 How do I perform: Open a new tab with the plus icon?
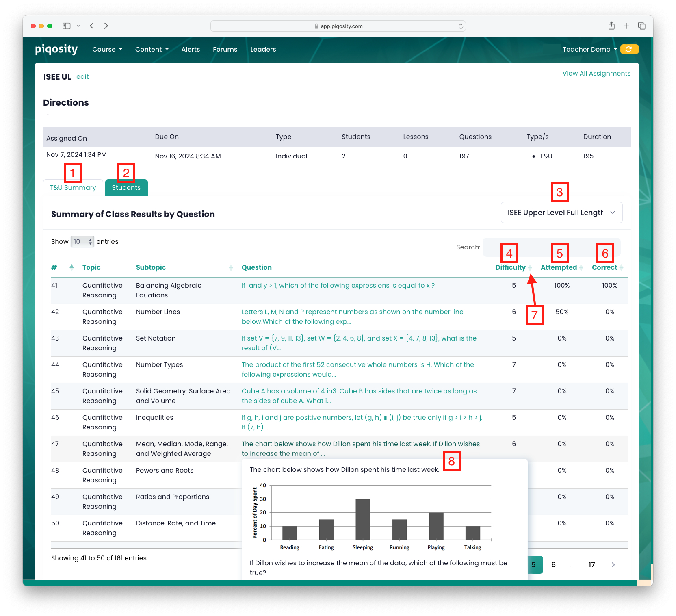(626, 26)
